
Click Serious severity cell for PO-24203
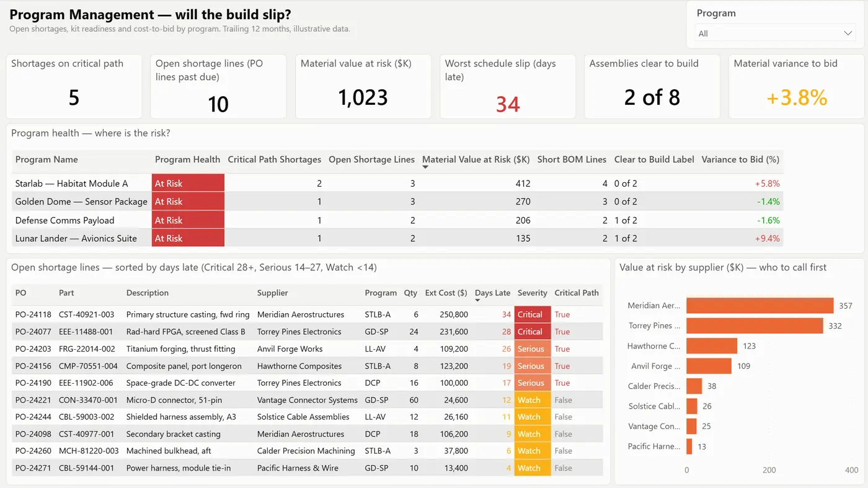pyautogui.click(x=532, y=348)
